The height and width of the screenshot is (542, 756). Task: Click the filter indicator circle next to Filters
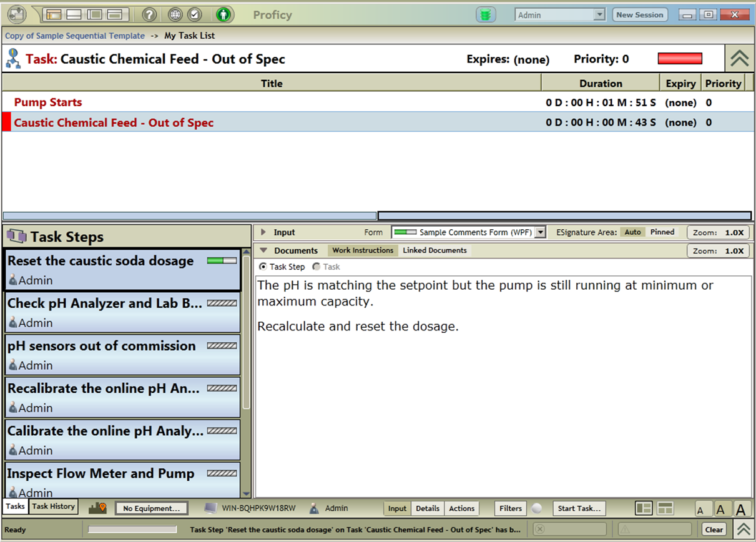[537, 508]
